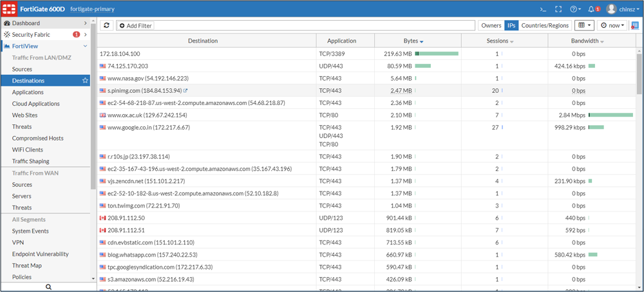The image size is (644, 292).
Task: Click the US flag beside blog.whatsapp.com
Action: 102,255
